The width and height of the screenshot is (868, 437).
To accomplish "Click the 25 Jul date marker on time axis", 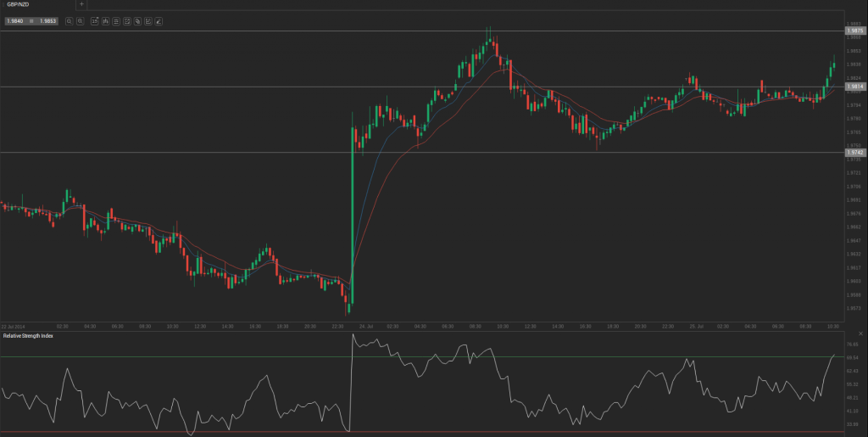I will point(693,326).
